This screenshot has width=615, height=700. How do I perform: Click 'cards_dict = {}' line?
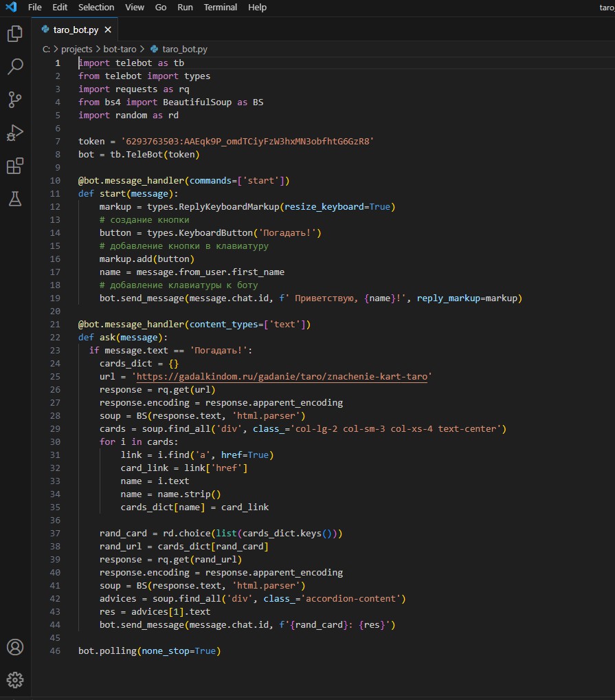[139, 363]
